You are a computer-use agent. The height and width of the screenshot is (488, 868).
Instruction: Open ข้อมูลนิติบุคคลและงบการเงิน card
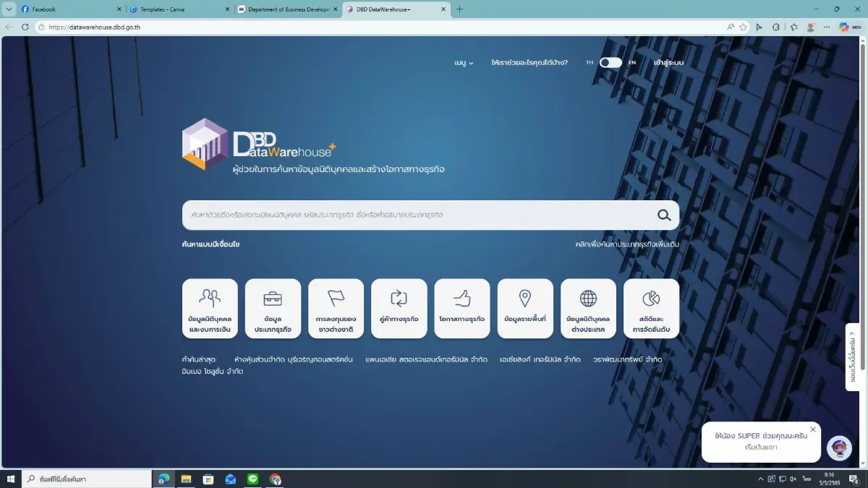coord(210,309)
